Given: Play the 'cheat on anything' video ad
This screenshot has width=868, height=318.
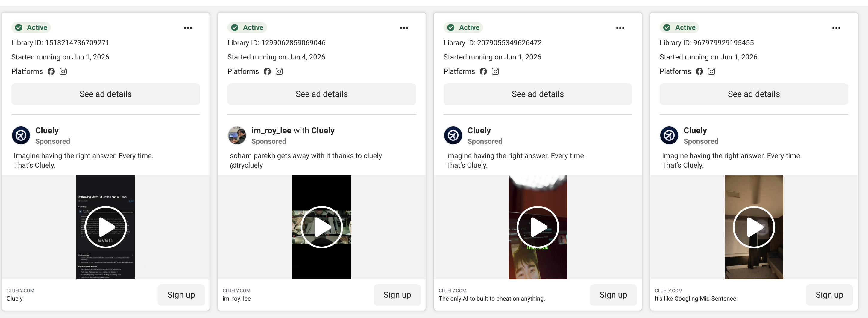Looking at the screenshot, I should tap(538, 227).
